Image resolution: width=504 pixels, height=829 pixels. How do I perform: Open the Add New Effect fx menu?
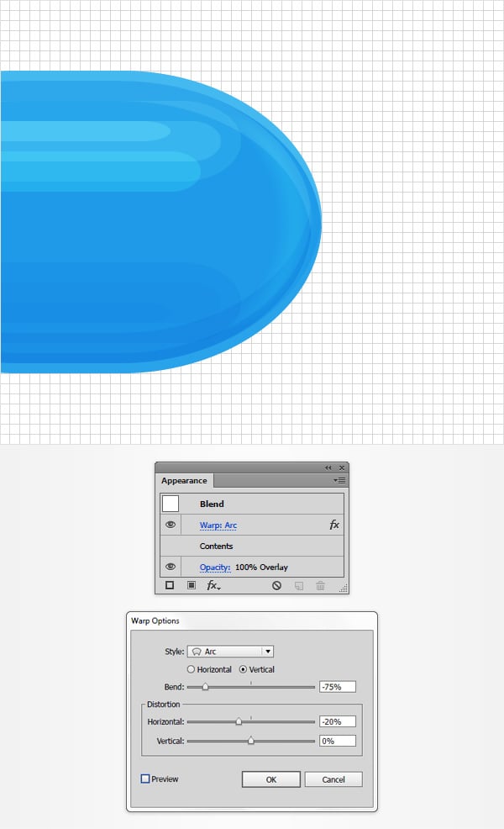tap(213, 585)
